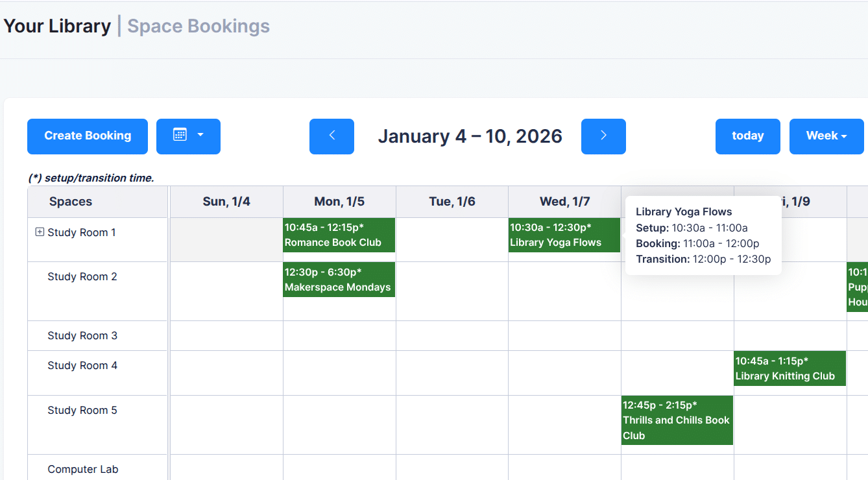868x480 pixels.
Task: Click the Create Booking button
Action: 88,136
